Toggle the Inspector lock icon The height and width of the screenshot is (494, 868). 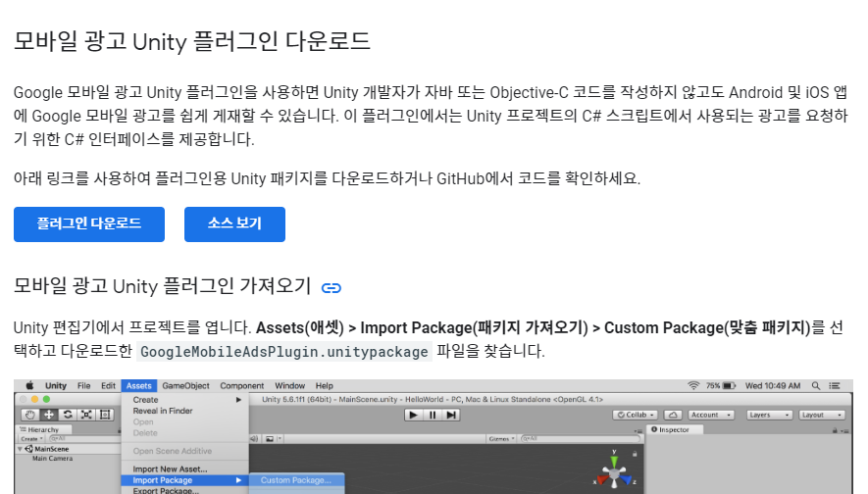click(835, 430)
